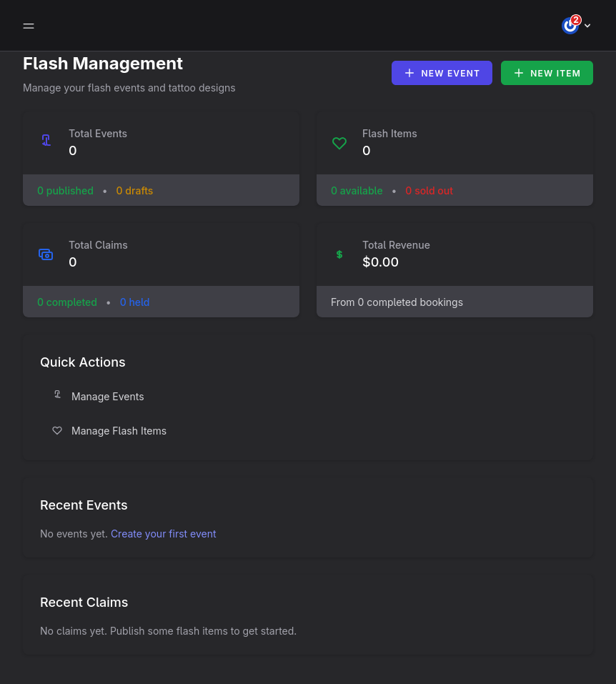616x684 pixels.
Task: Click the heart icon on Flash Items card
Action: [x=339, y=143]
